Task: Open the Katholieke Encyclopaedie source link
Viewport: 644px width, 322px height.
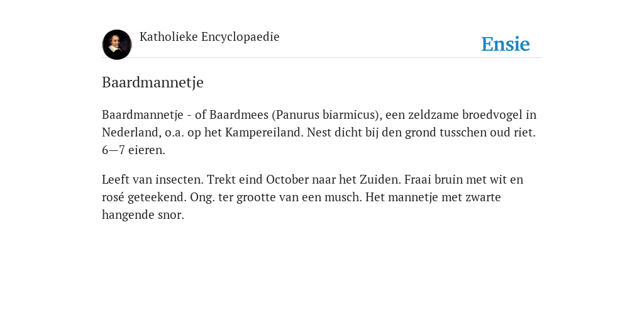Action: tap(209, 37)
